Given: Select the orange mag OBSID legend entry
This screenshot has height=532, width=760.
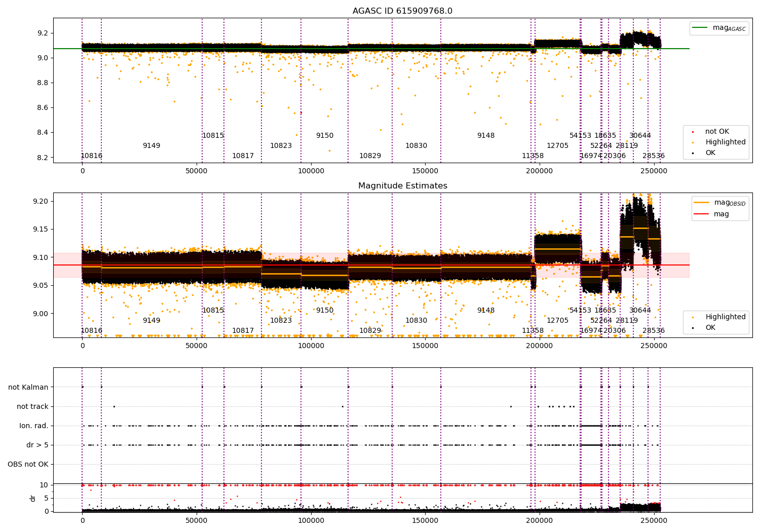Looking at the screenshot, I should (x=719, y=203).
